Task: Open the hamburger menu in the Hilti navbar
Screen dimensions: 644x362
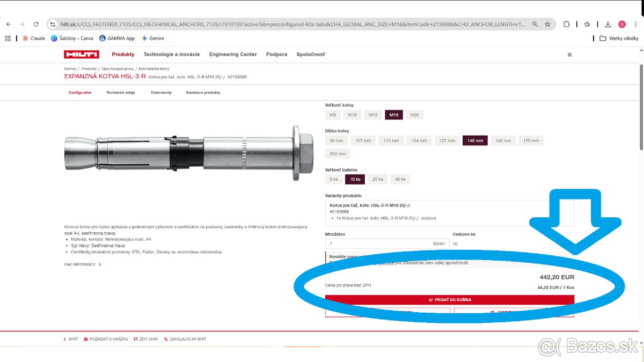Action: tap(569, 54)
